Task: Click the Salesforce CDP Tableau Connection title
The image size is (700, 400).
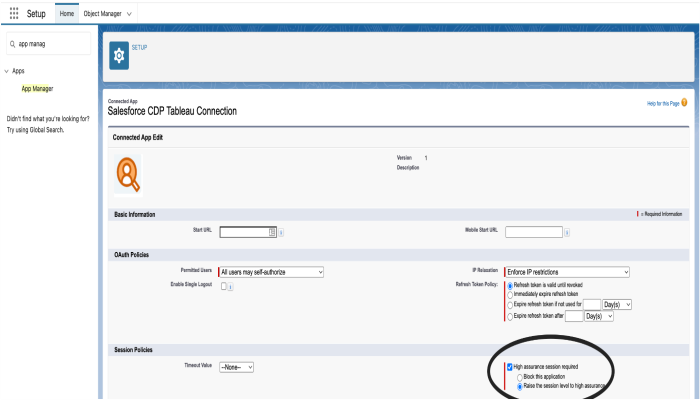Action: coord(172,111)
